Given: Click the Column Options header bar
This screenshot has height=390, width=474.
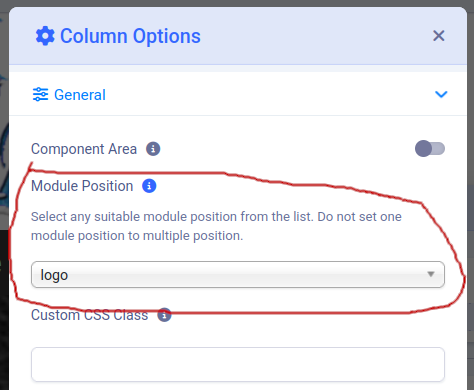Looking at the screenshot, I should [x=238, y=36].
